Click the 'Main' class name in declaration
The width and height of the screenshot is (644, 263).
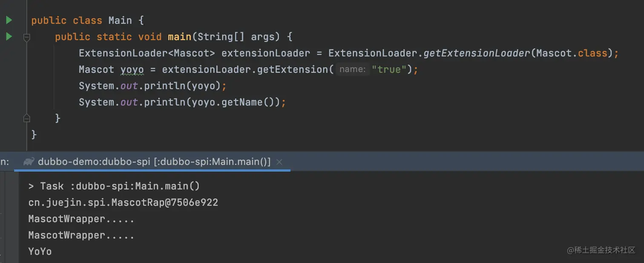click(120, 20)
